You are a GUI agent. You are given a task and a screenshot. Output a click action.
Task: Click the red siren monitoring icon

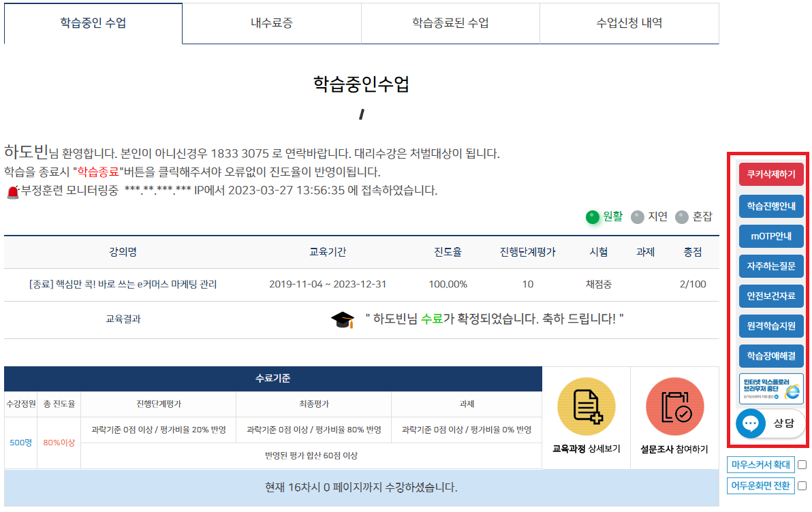coord(13,192)
